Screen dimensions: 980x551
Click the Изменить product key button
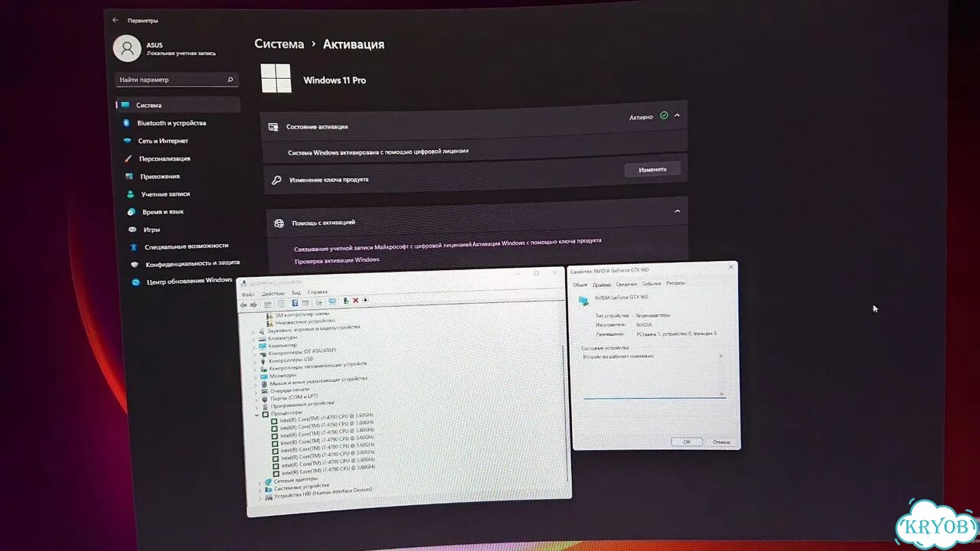(x=652, y=169)
